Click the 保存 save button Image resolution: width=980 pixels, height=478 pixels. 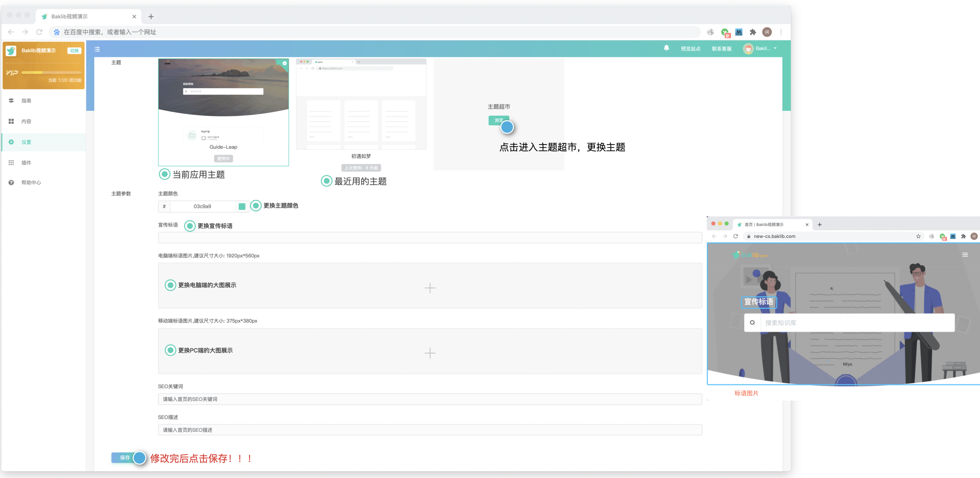coord(124,457)
